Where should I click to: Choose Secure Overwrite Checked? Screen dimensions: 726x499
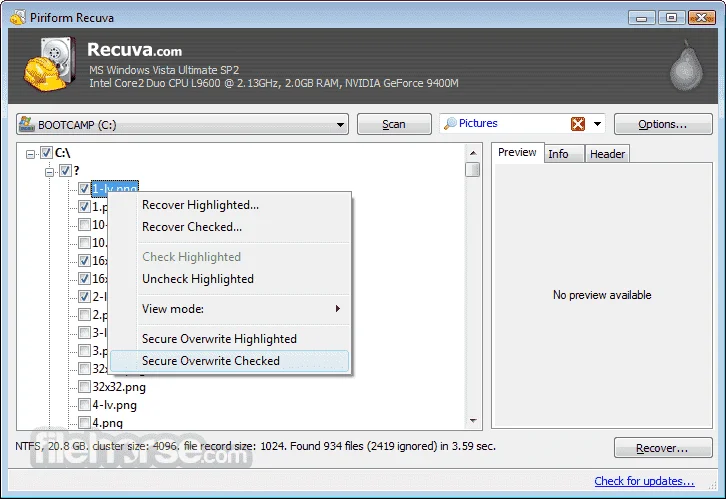pyautogui.click(x=230, y=361)
